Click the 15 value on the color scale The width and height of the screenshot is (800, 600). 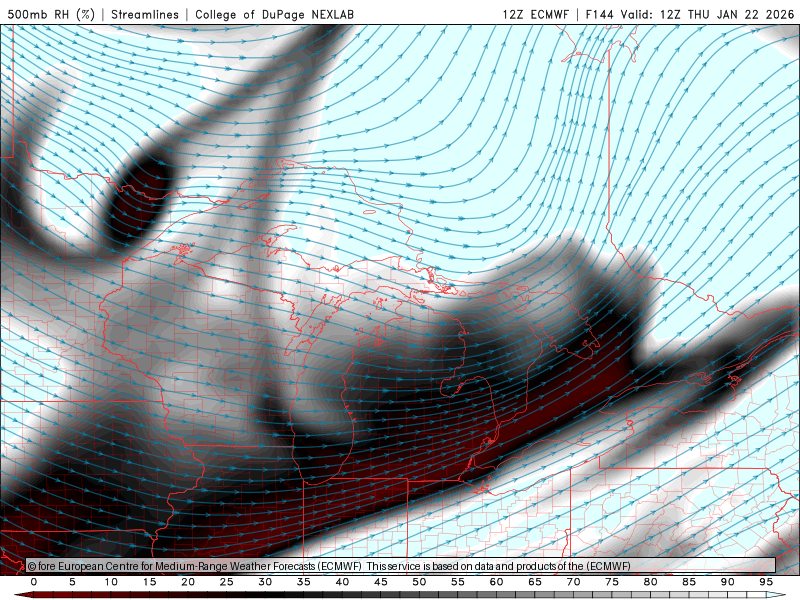[x=149, y=582]
